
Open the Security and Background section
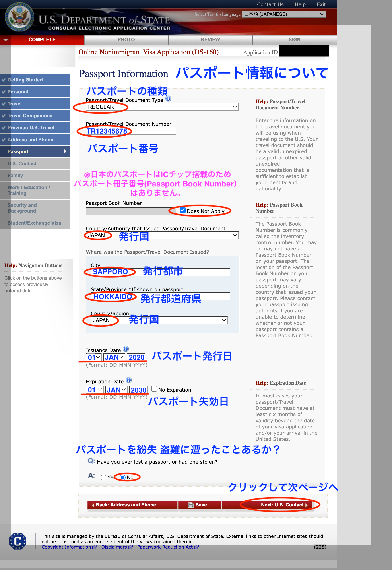(35, 208)
